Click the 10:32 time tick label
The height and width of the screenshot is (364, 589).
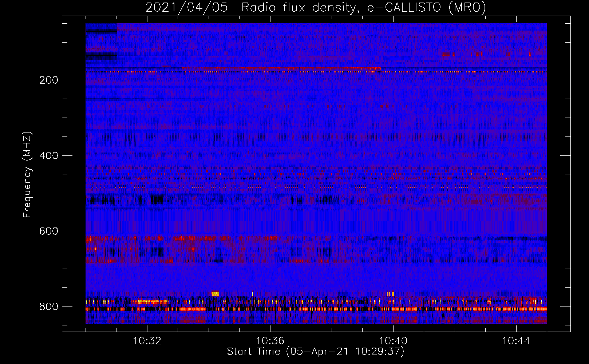pyautogui.click(x=147, y=341)
